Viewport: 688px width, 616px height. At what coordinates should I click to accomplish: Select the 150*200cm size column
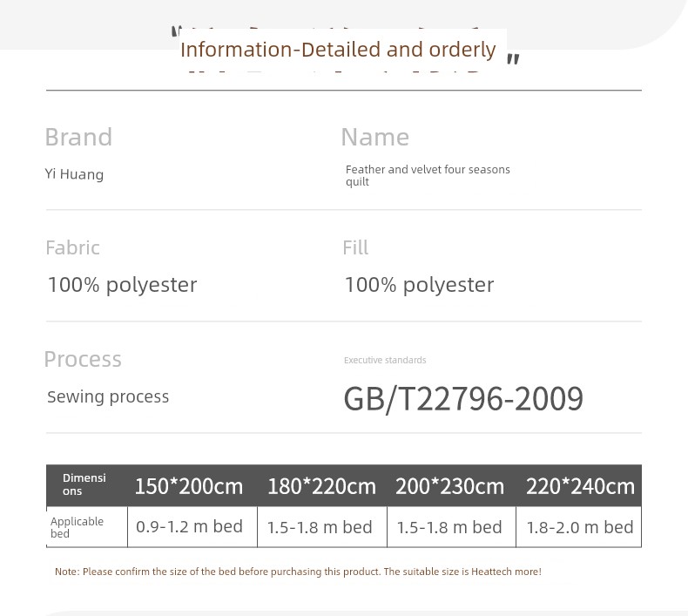coord(189,486)
